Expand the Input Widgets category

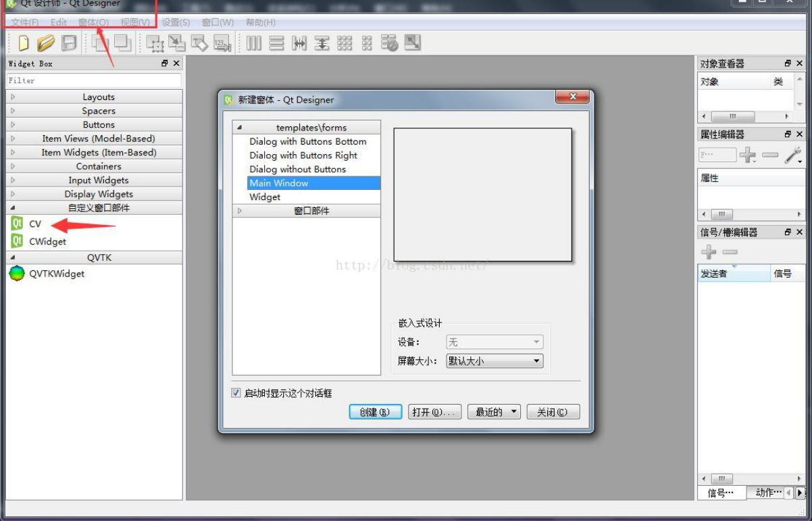[x=95, y=180]
